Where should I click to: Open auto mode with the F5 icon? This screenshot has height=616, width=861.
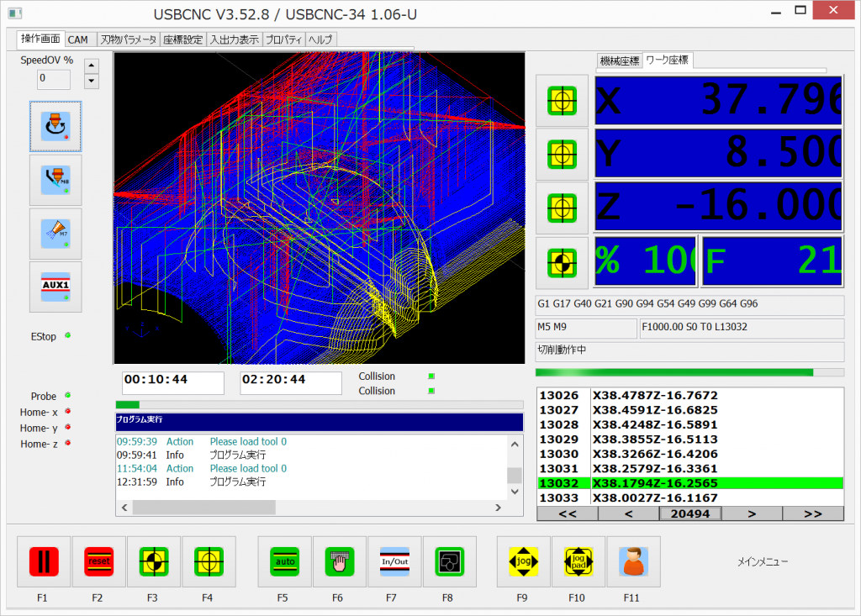284,561
